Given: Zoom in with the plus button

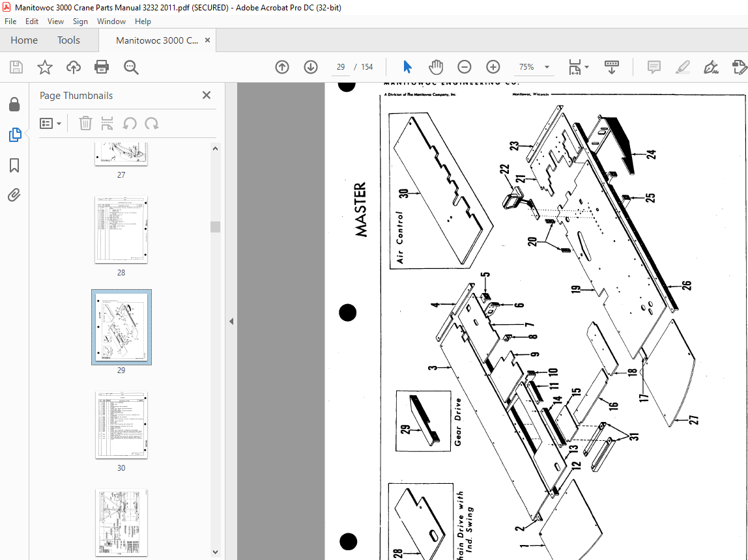Looking at the screenshot, I should 493,67.
